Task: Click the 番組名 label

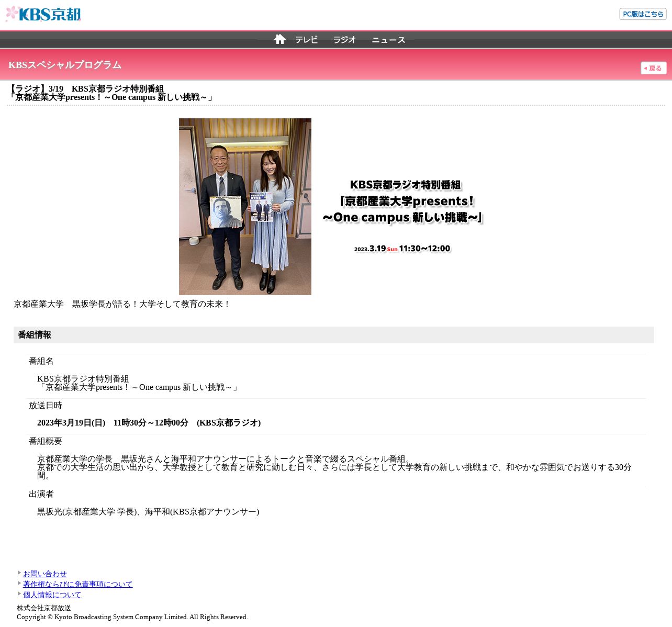Action: pos(41,361)
